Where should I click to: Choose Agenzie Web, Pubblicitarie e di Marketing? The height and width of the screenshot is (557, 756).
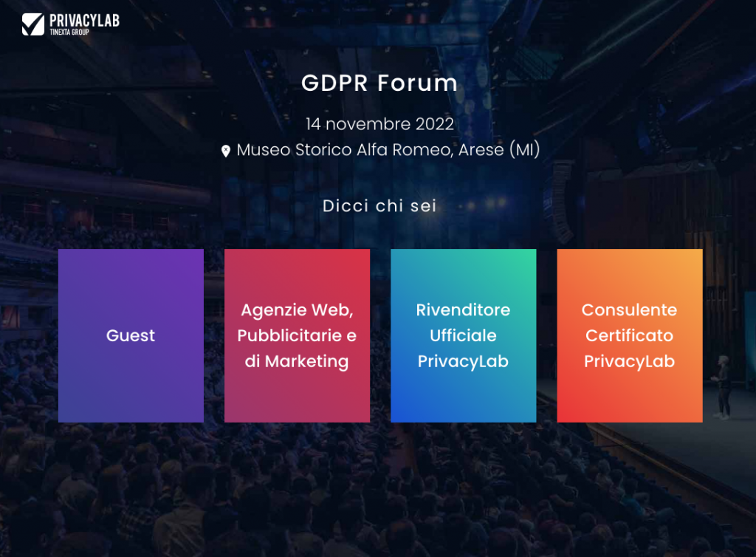click(297, 335)
